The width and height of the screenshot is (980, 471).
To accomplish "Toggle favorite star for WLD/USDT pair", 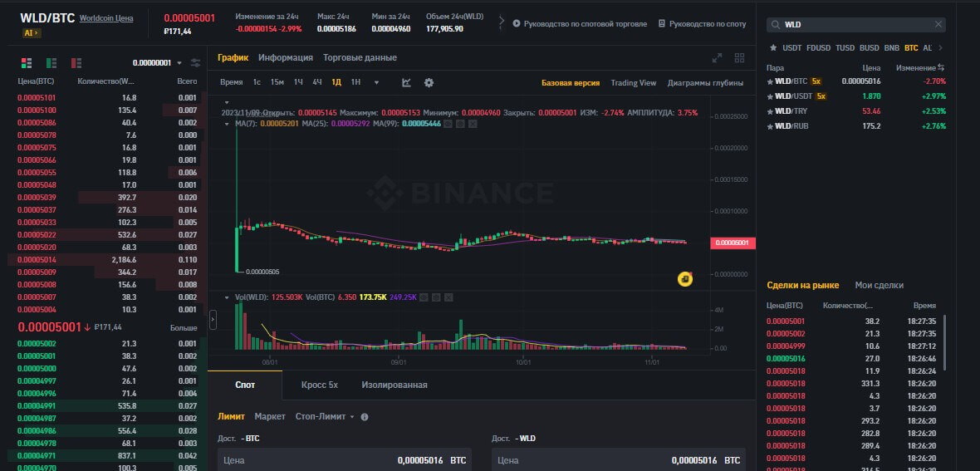I will [770, 96].
